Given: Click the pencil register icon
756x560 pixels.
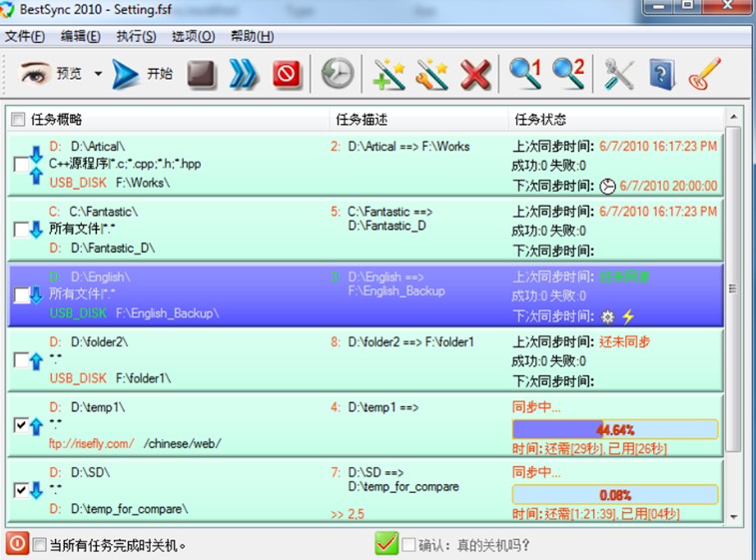Looking at the screenshot, I should [705, 74].
